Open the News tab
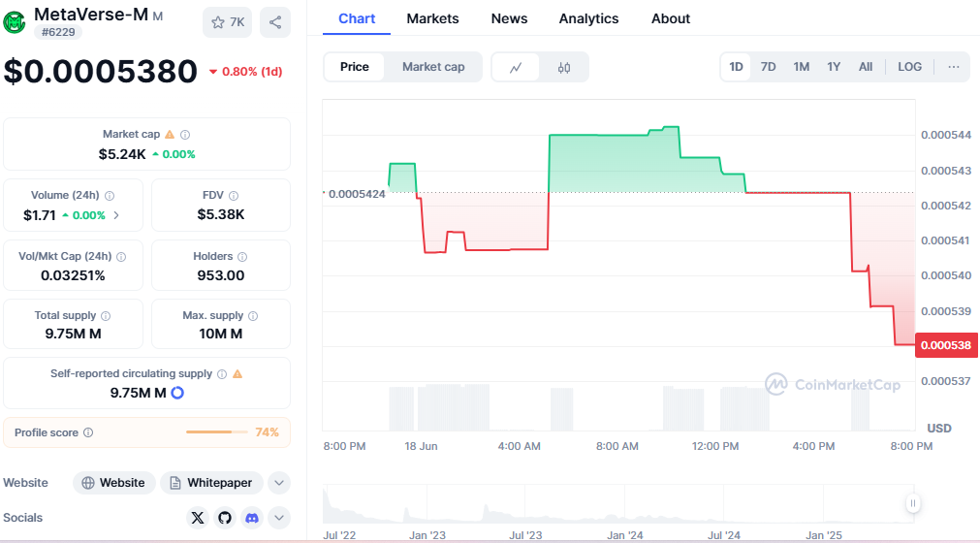Viewport: 980px width, 543px height. pyautogui.click(x=509, y=18)
